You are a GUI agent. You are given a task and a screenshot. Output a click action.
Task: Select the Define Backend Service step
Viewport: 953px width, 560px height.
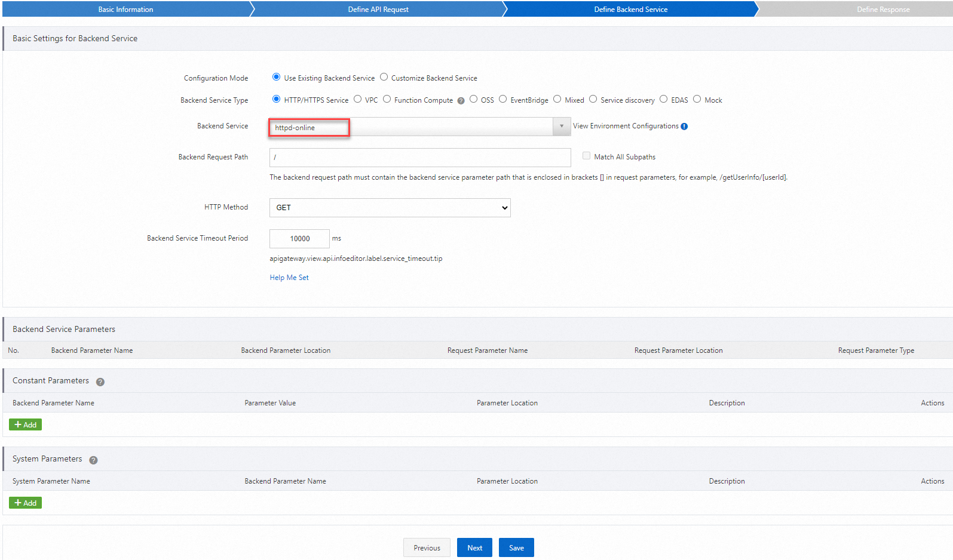click(631, 9)
